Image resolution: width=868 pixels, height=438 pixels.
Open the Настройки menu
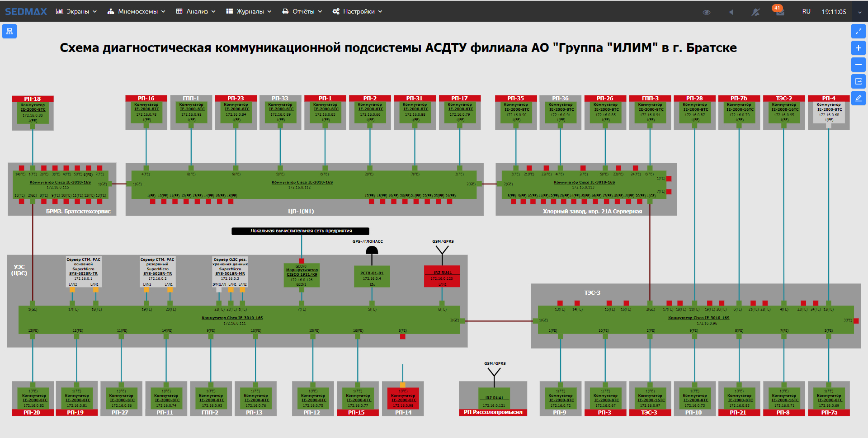click(358, 11)
